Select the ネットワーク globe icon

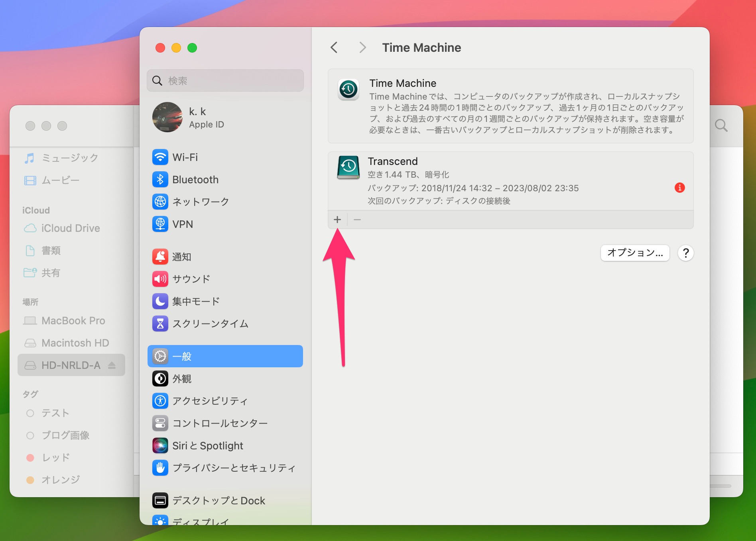point(160,202)
